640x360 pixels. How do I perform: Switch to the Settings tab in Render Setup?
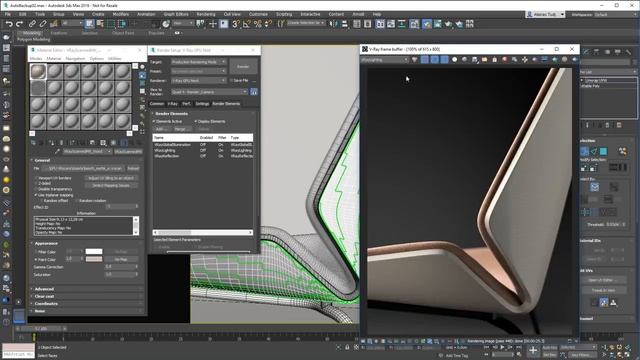point(202,104)
